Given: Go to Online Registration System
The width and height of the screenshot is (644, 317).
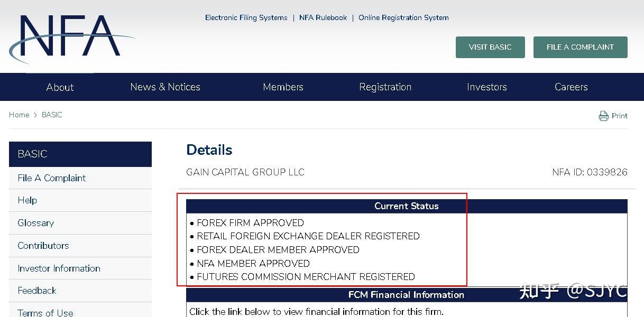Looking at the screenshot, I should click(x=403, y=17).
